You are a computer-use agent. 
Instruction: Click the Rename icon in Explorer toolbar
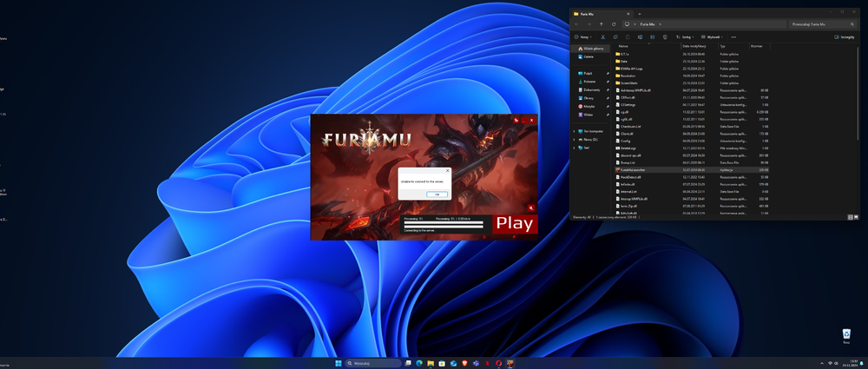pyautogui.click(x=640, y=37)
